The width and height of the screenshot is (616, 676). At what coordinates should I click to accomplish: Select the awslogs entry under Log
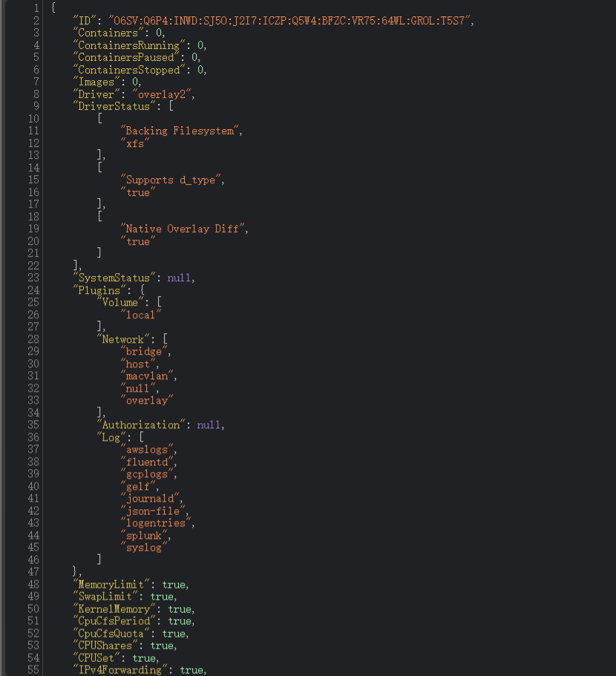(148, 450)
